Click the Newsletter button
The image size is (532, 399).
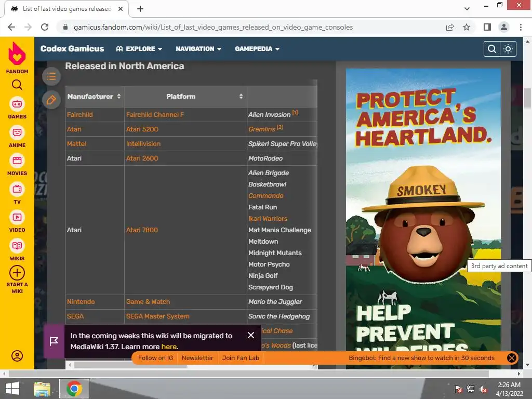point(197,358)
